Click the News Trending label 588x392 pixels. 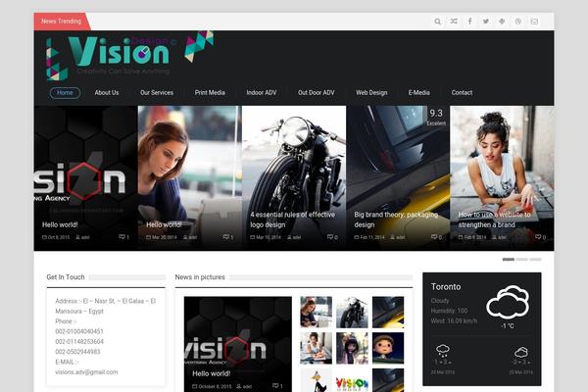61,22
